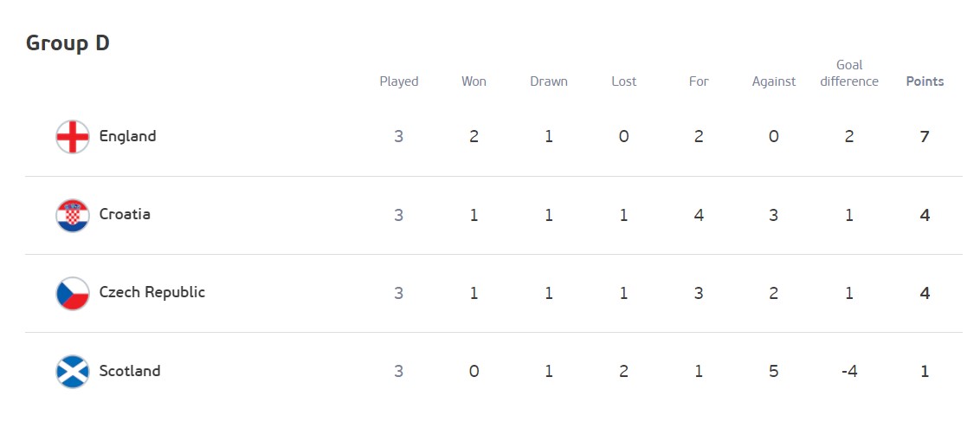
Task: Click the Played column header
Action: 399,81
